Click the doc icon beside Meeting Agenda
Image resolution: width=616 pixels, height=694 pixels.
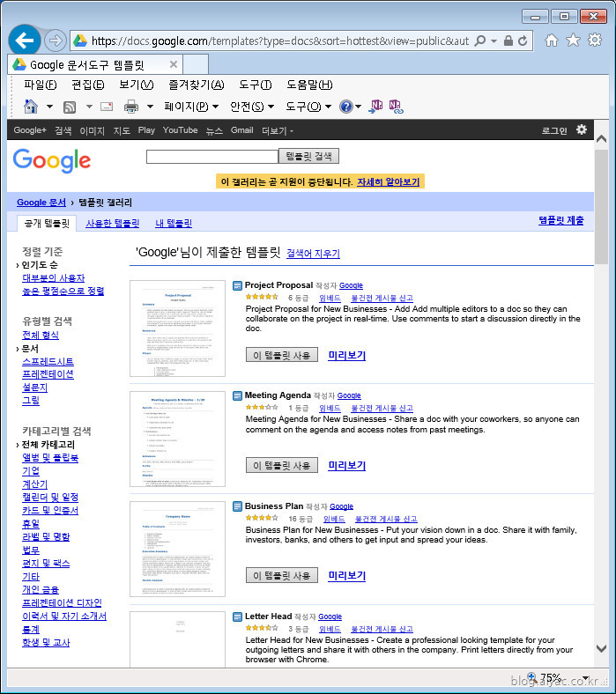pyautogui.click(x=237, y=395)
